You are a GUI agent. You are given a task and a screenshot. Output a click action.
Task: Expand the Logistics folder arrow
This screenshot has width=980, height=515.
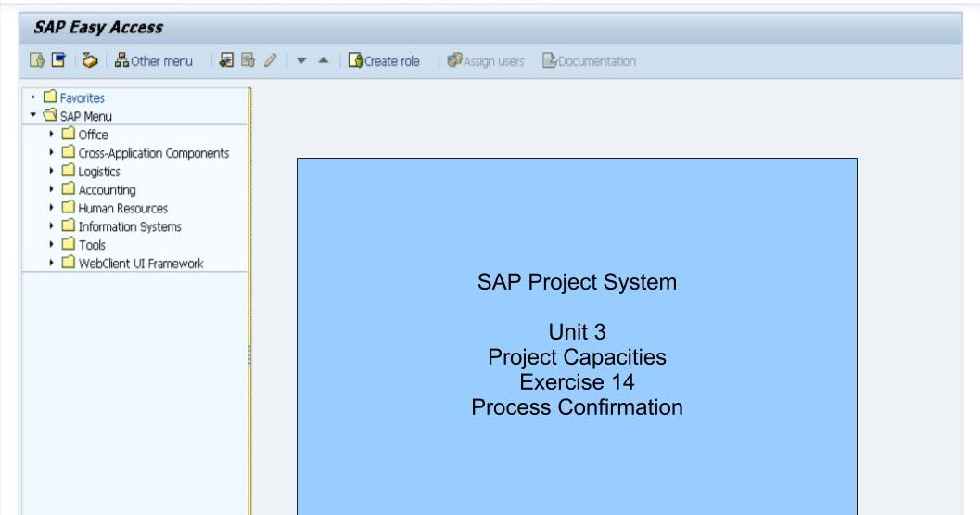pos(51,170)
